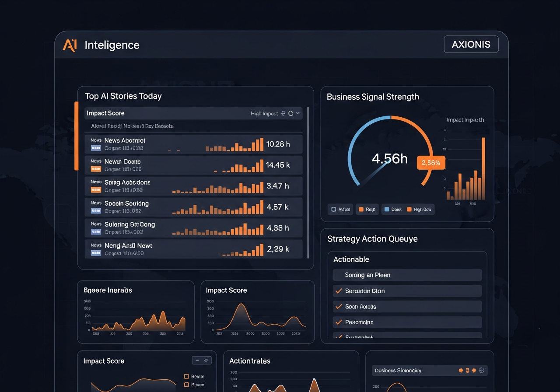Click the globe icon in Business Stotondiny bar

482,370
